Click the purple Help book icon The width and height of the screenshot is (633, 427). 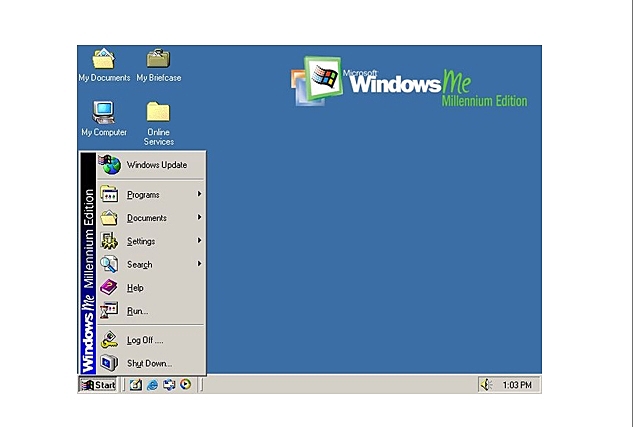coord(109,287)
